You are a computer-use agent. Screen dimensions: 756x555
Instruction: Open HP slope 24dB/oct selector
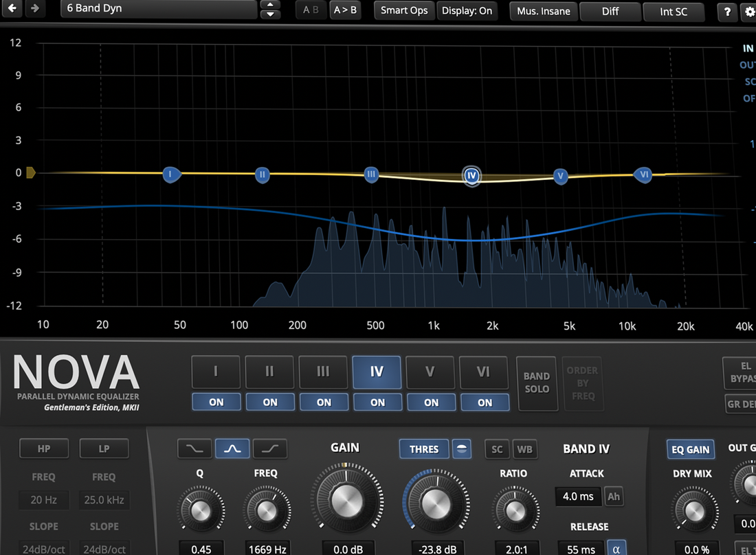coord(44,549)
